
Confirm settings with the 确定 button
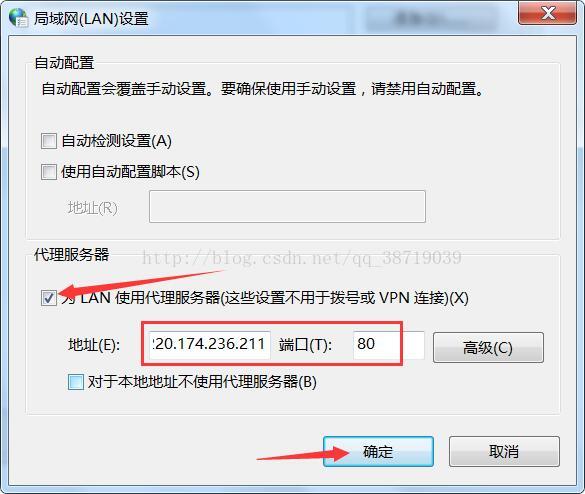[x=378, y=451]
